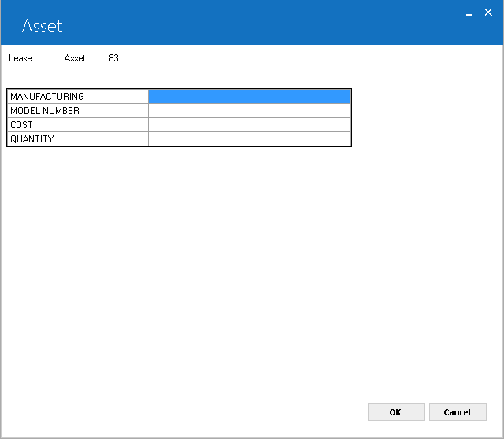Activate the QUANTITY value cell
The height and width of the screenshot is (439, 504).
coord(249,138)
